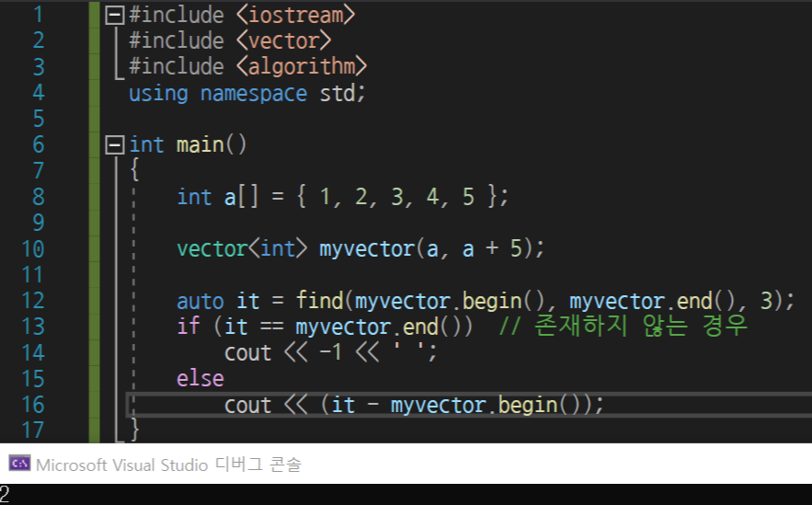Click the '<algorithm>' include text
This screenshot has height=505, width=812.
pos(302,67)
